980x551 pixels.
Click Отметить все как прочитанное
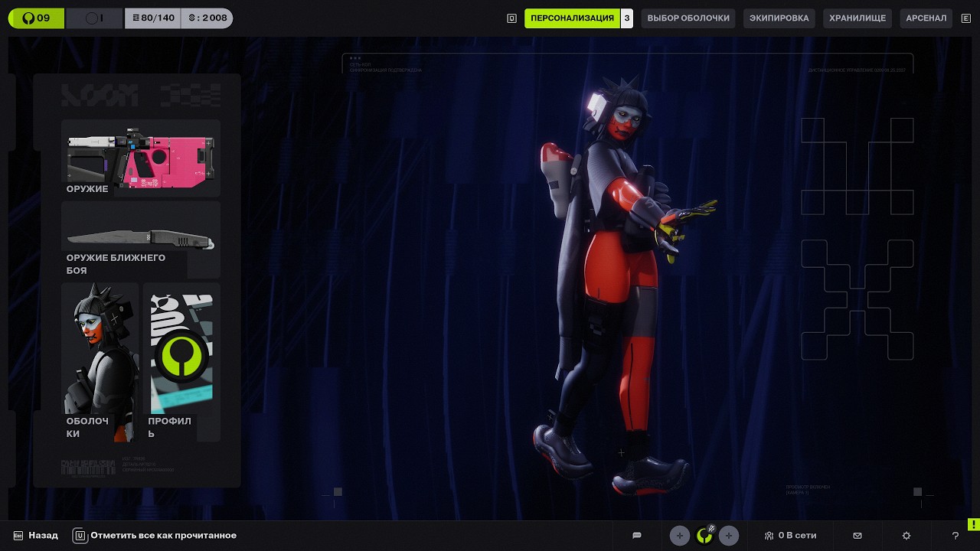pos(163,536)
